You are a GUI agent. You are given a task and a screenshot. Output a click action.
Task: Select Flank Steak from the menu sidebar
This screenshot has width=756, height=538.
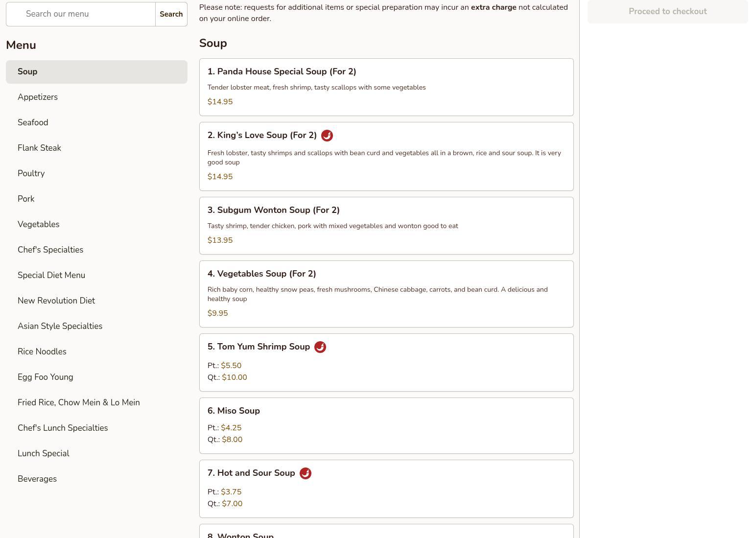click(x=39, y=148)
